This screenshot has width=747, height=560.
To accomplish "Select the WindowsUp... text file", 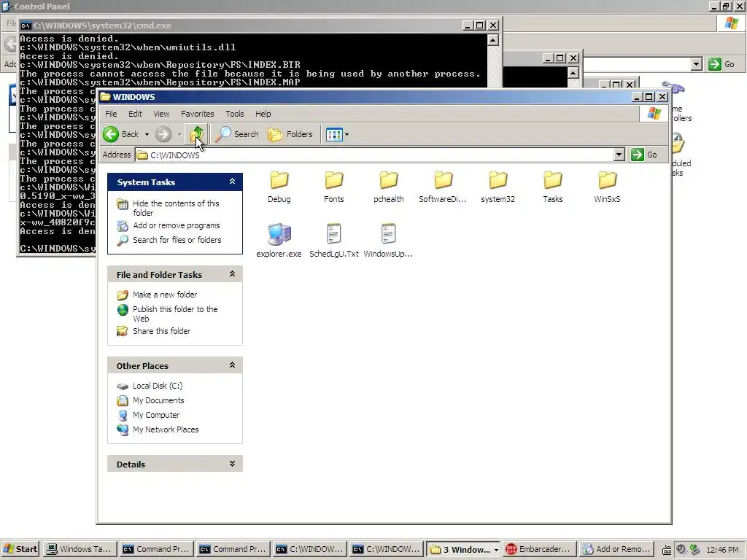I will pyautogui.click(x=389, y=241).
